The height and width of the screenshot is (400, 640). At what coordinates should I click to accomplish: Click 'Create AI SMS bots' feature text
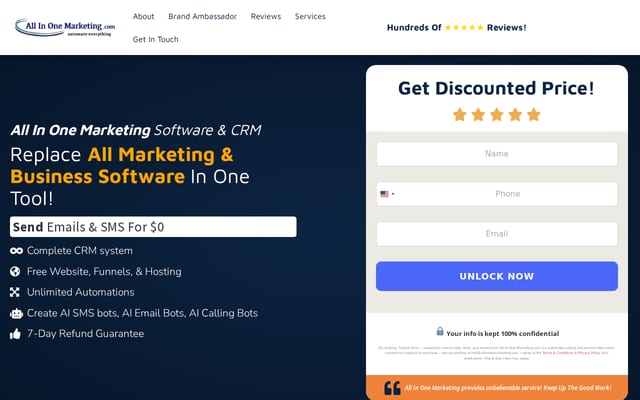[142, 313]
